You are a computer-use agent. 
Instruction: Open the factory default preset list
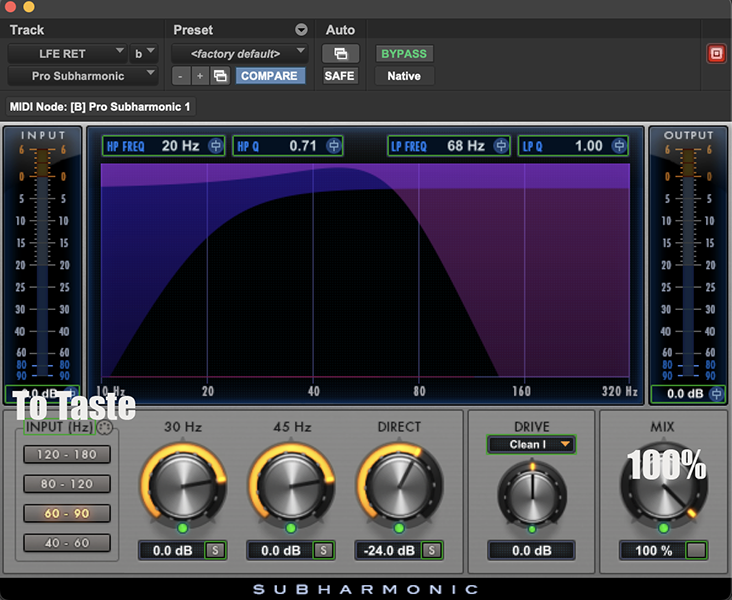(x=239, y=54)
